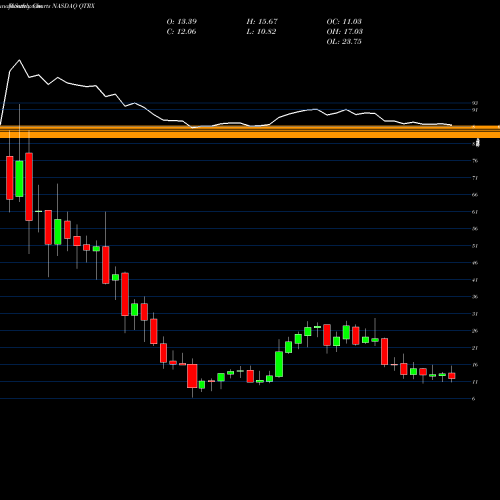Click the 41 price axis label

(x=475, y=280)
